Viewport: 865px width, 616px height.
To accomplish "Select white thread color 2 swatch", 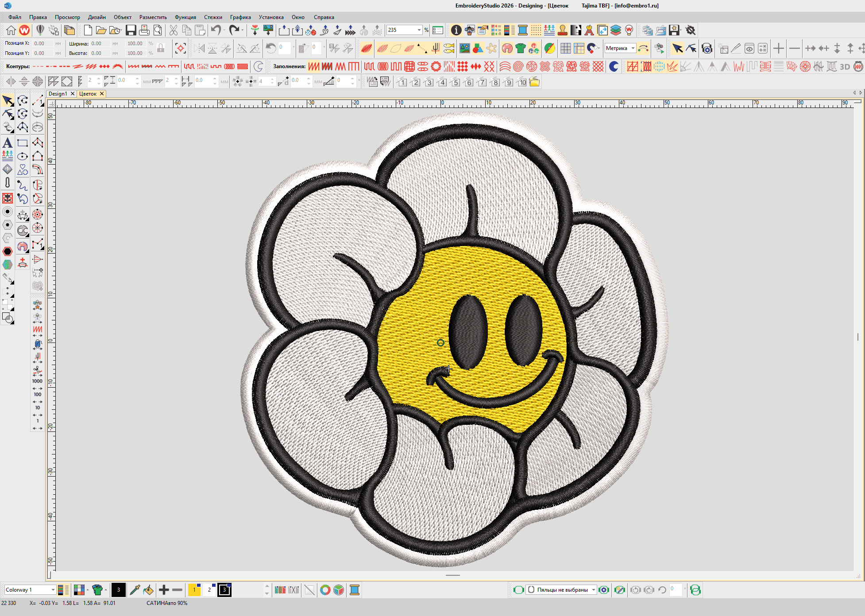I will [209, 590].
